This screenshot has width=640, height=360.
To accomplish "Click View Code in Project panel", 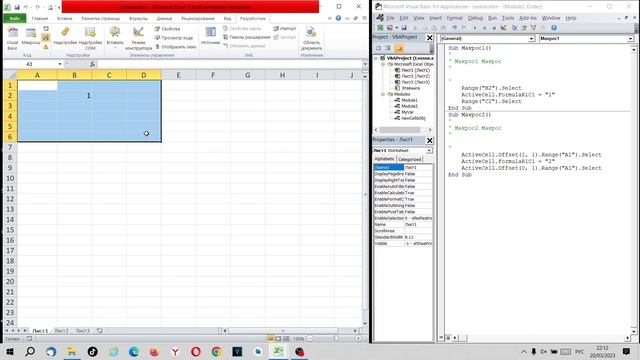I will [378, 48].
